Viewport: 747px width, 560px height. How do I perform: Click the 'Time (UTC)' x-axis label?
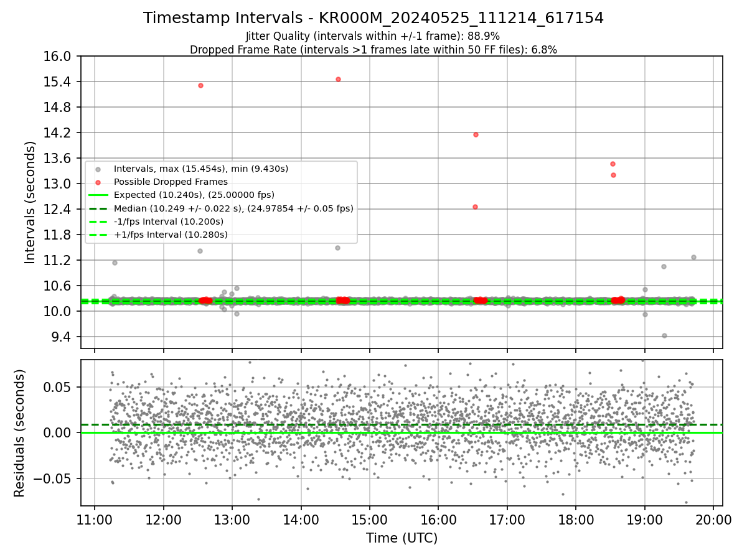[x=402, y=538]
